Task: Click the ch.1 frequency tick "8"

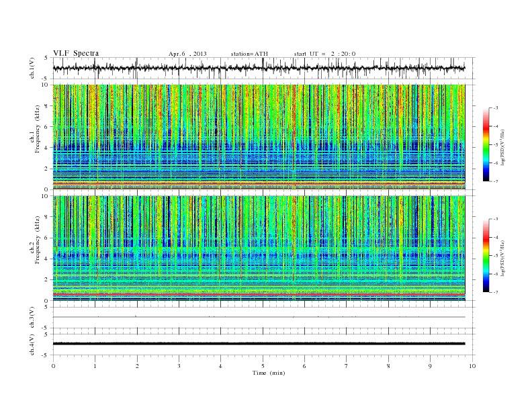Action: pyautogui.click(x=46, y=106)
